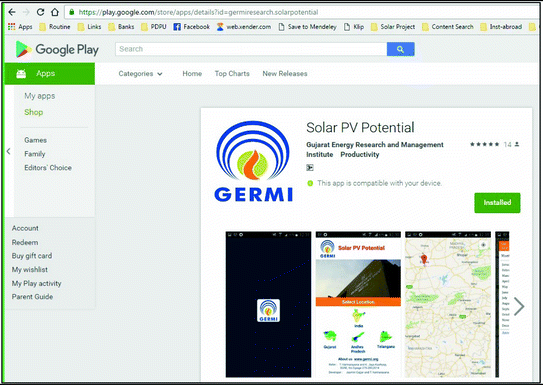Viewport: 543px width, 385px height.
Task: Open the Banks bookmarks folder
Action: point(121,27)
